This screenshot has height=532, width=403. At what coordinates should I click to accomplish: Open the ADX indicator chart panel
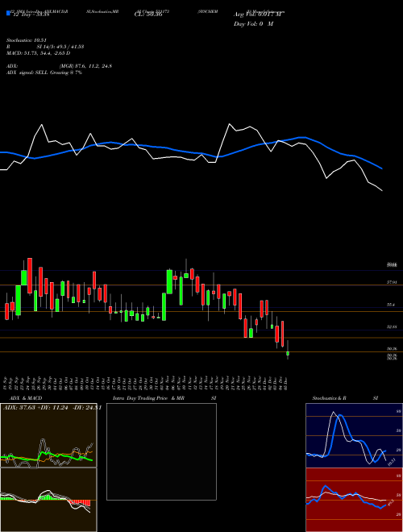pyautogui.click(x=48, y=435)
